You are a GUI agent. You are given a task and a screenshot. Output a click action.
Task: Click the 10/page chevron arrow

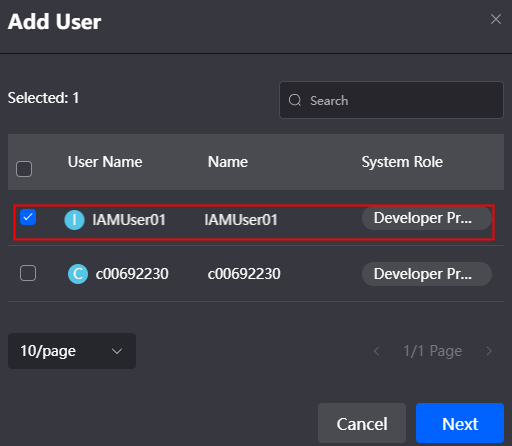117,351
